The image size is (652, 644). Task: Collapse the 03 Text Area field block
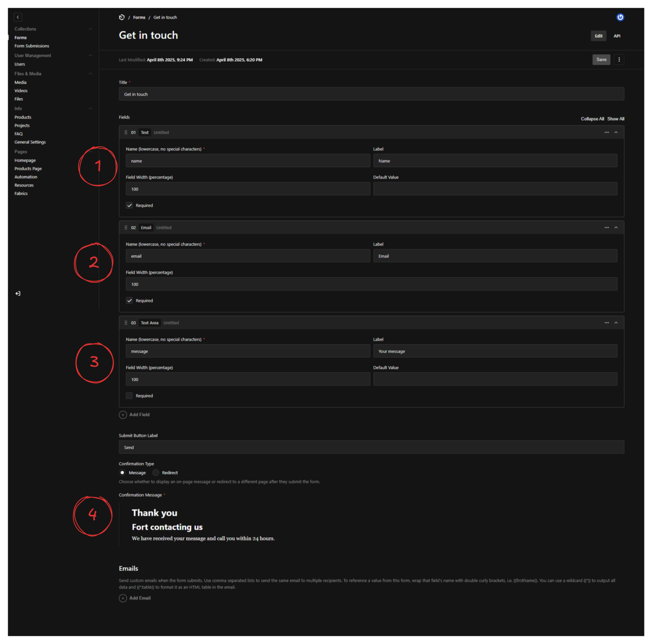click(x=616, y=323)
